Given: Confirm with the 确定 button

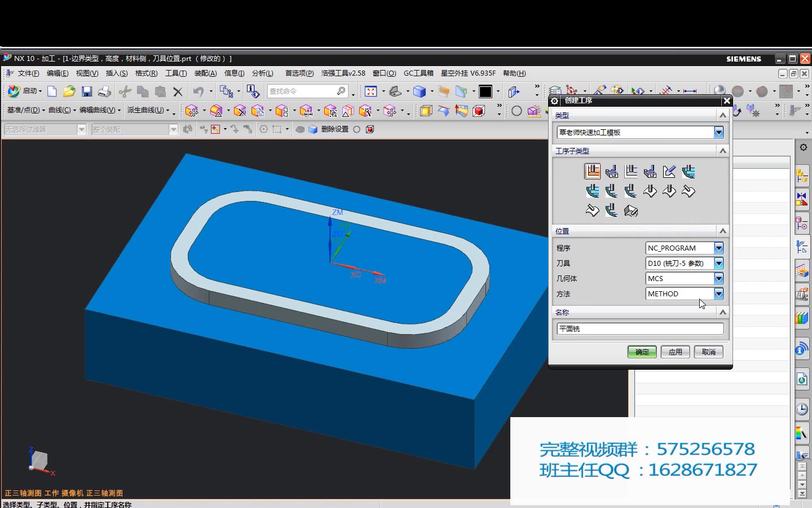Looking at the screenshot, I should (642, 352).
